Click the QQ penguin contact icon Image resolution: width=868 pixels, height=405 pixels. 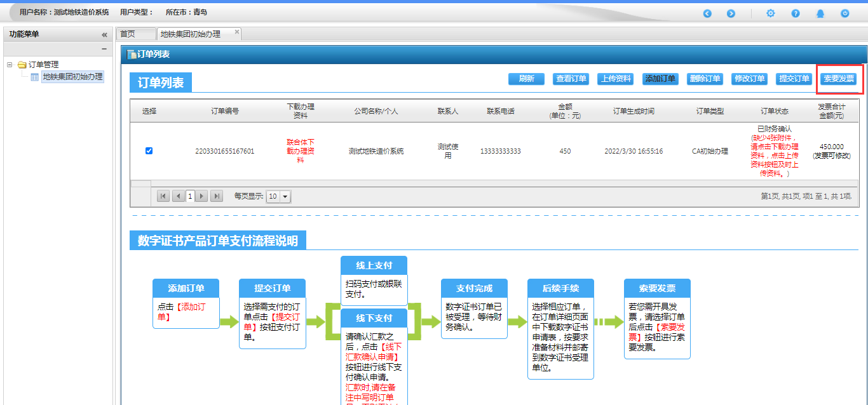(x=820, y=13)
